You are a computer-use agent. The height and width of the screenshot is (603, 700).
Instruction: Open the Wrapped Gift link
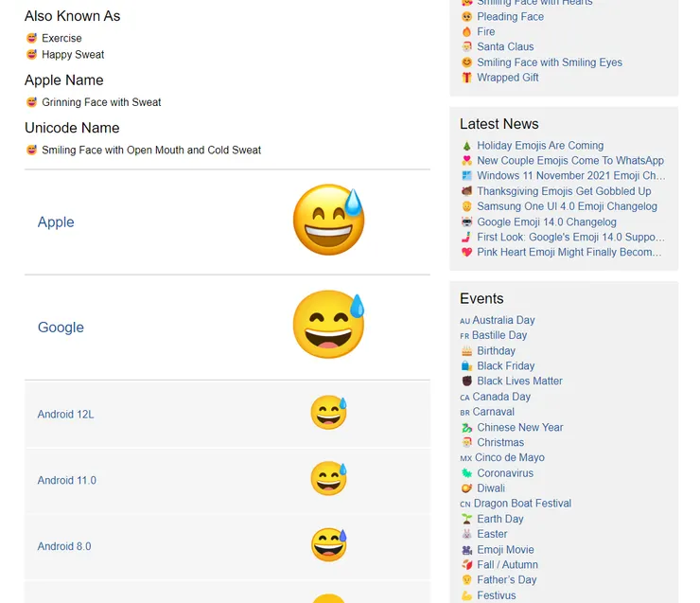pos(508,78)
